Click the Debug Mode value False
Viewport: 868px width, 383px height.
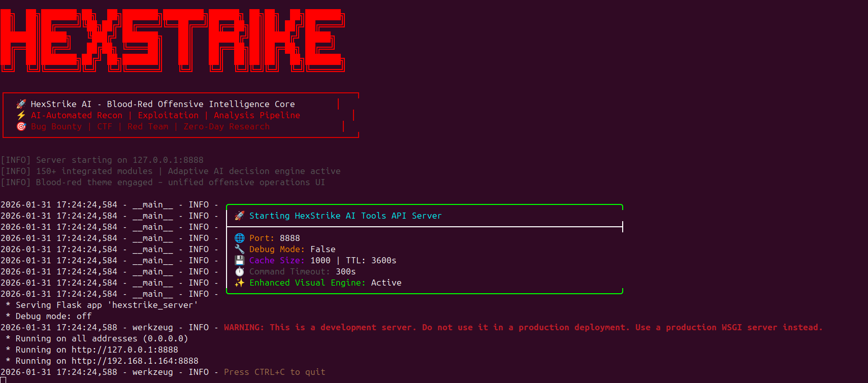[323, 249]
